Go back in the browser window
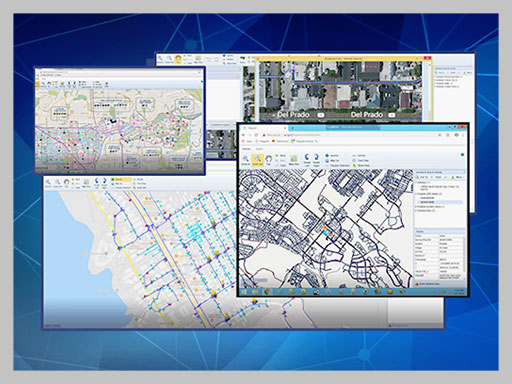The width and height of the screenshot is (512, 384). 243,135
